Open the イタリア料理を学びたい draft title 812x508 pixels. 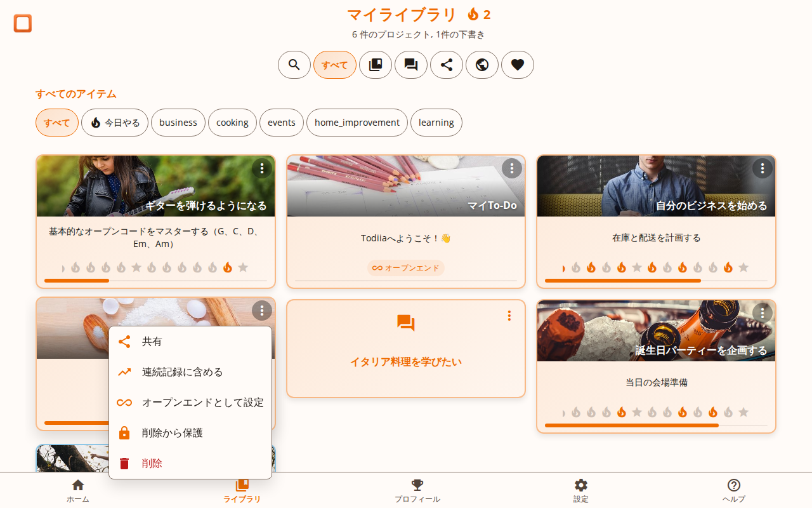pyautogui.click(x=406, y=362)
